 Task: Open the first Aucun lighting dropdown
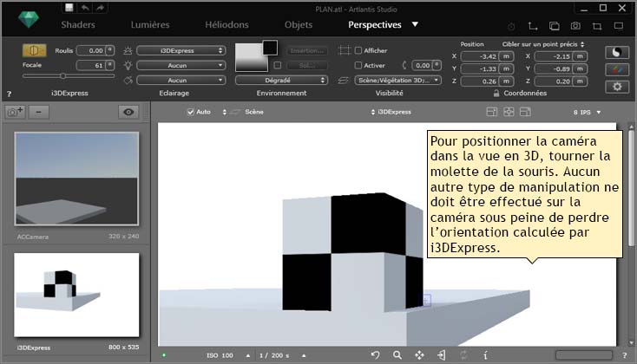click(x=181, y=65)
